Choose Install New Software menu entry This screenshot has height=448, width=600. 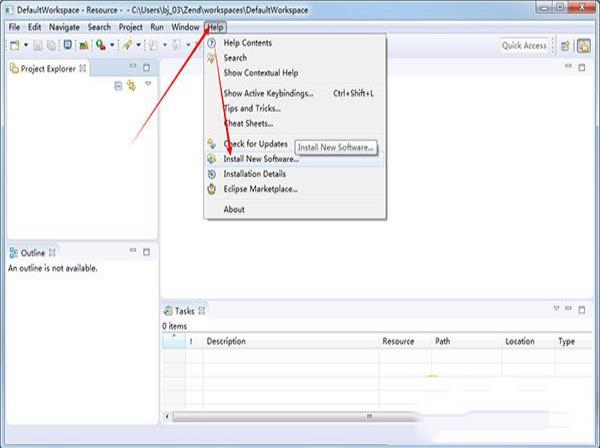[260, 159]
